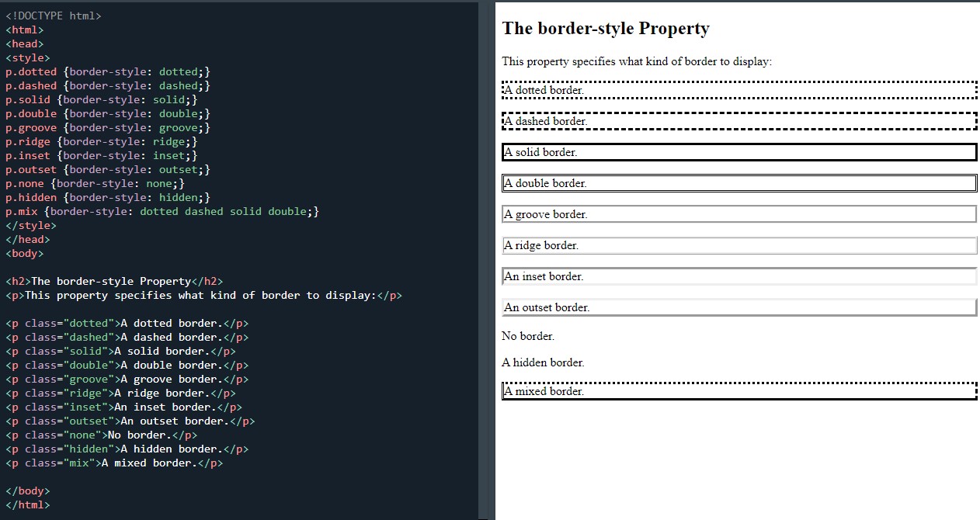This screenshot has width=980, height=520.
Task: Click the opening <body> tag in code
Action: (25, 253)
